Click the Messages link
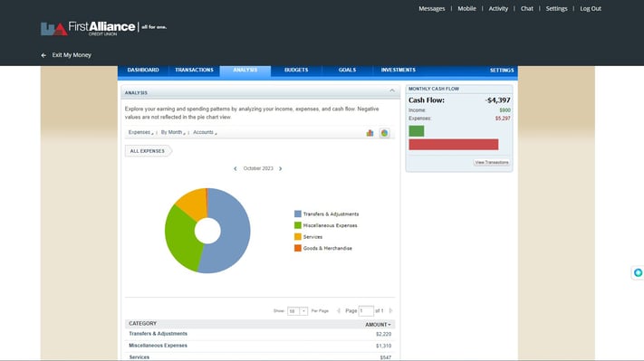The width and height of the screenshot is (644, 361). point(432,9)
